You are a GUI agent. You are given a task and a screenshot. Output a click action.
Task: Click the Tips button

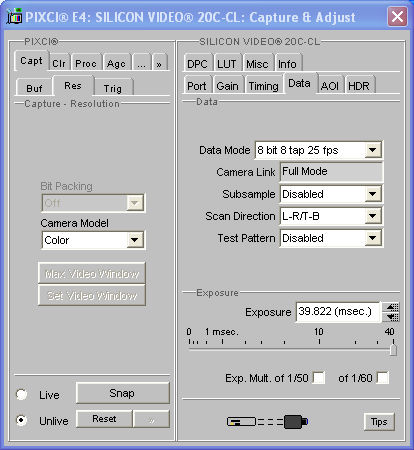[x=379, y=422]
